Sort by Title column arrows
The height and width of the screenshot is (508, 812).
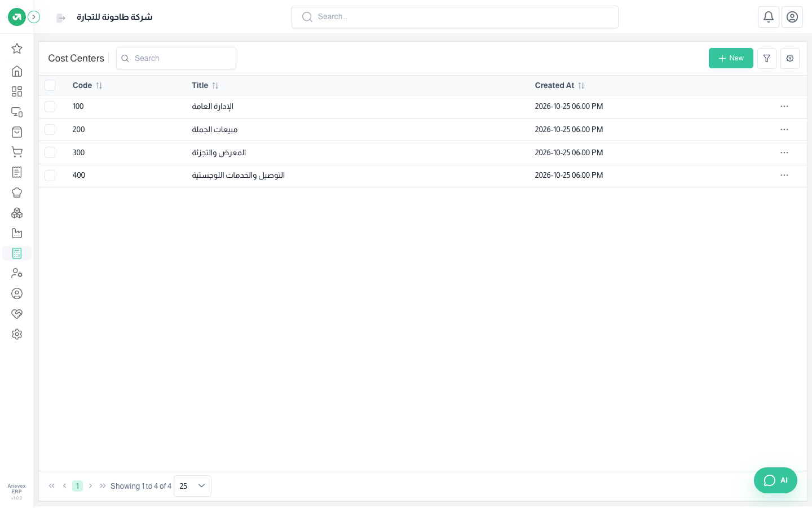pyautogui.click(x=215, y=86)
